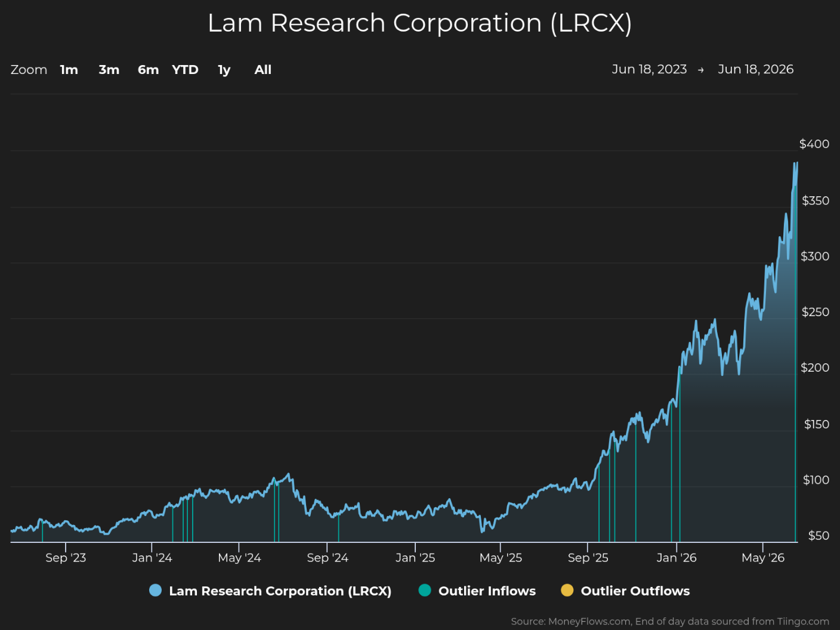Viewport: 840px width, 630px height.
Task: Click the $150 price axis label
Action: [817, 424]
